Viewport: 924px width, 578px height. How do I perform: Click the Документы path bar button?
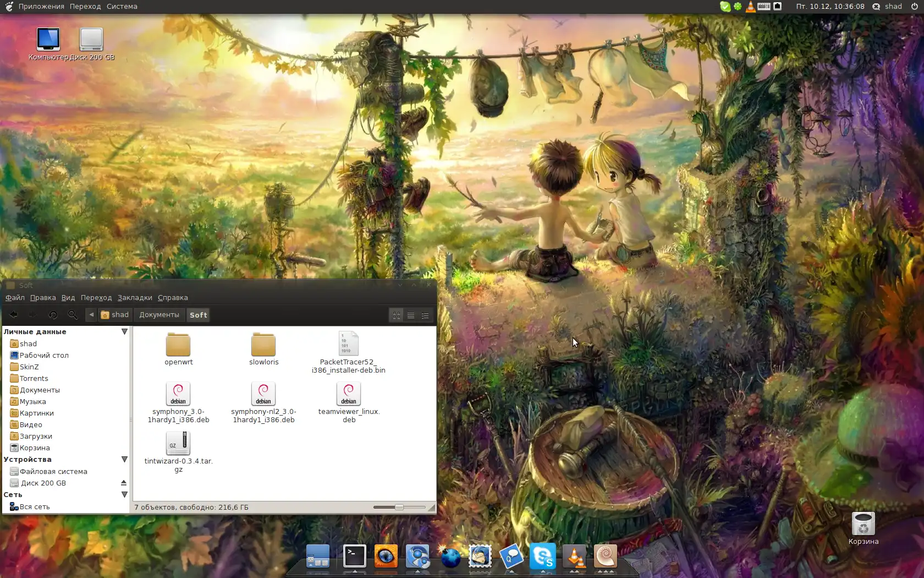pyautogui.click(x=159, y=315)
